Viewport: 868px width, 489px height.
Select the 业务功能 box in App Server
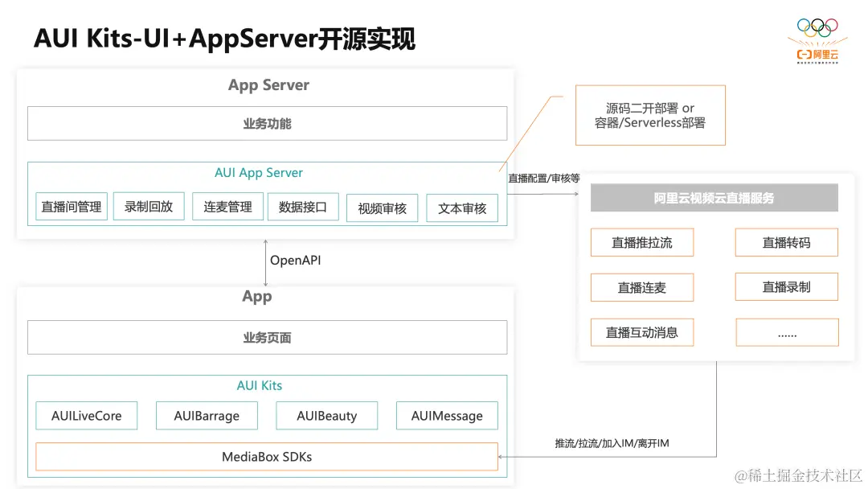point(268,124)
